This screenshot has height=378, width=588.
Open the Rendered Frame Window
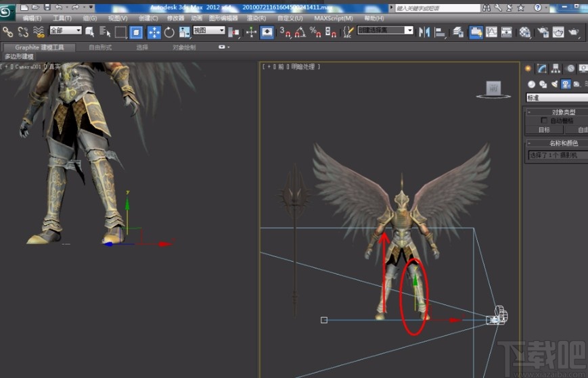(x=558, y=32)
